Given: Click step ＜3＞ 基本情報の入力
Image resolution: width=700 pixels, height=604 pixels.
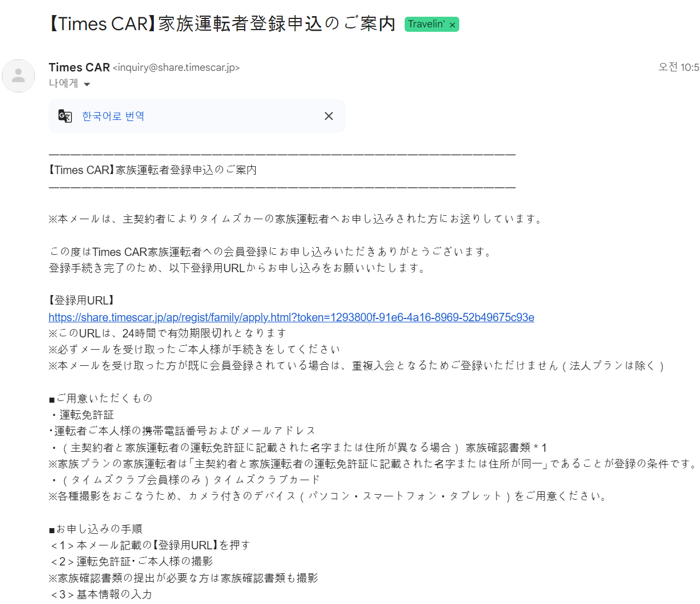Looking at the screenshot, I should coord(100,594).
